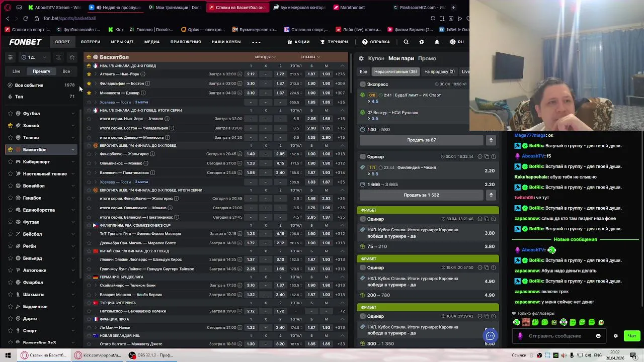Open +276 more markets for Атланта — Нью-Йорк
Image resolution: width=644 pixels, height=362 pixels.
(340, 74)
